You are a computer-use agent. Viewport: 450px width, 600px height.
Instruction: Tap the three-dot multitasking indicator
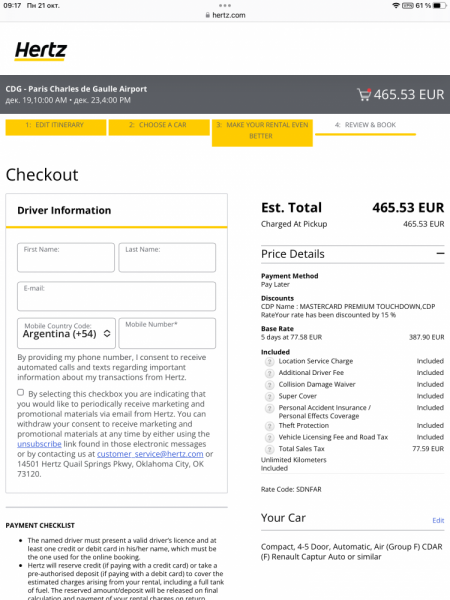[225, 5]
